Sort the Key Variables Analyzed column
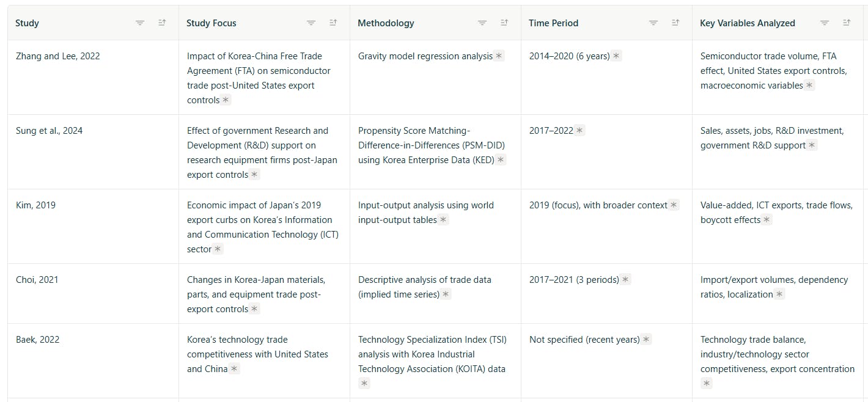 (x=847, y=23)
